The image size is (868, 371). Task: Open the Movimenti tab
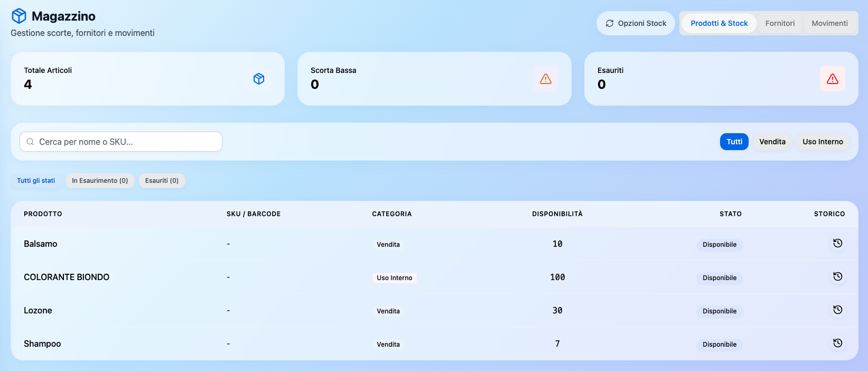[x=829, y=23]
